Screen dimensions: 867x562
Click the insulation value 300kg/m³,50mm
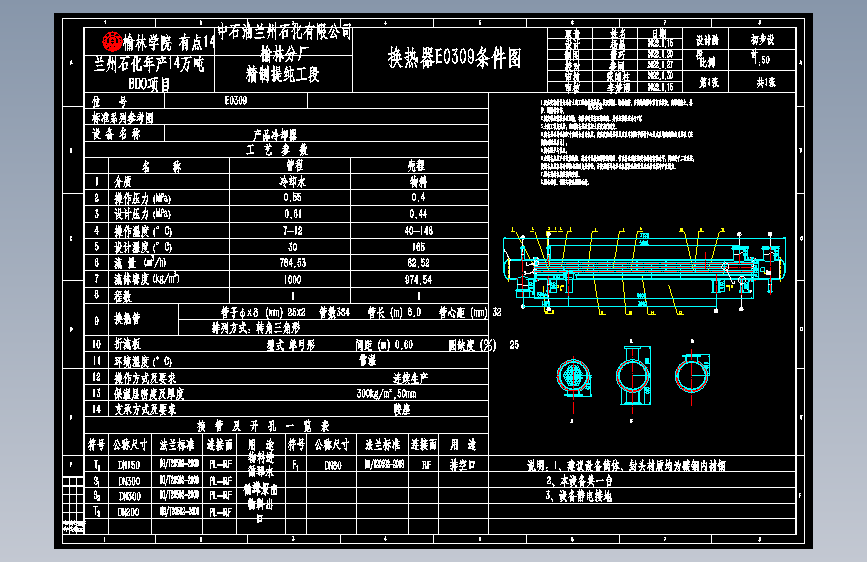tap(387, 394)
